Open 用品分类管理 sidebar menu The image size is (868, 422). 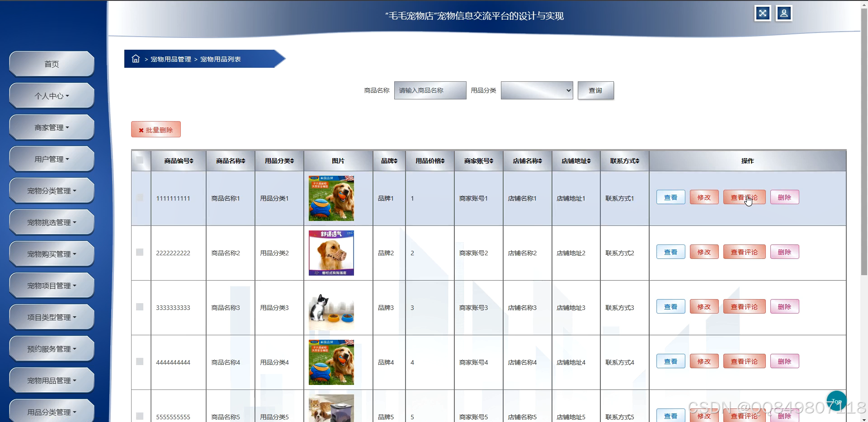click(x=52, y=411)
